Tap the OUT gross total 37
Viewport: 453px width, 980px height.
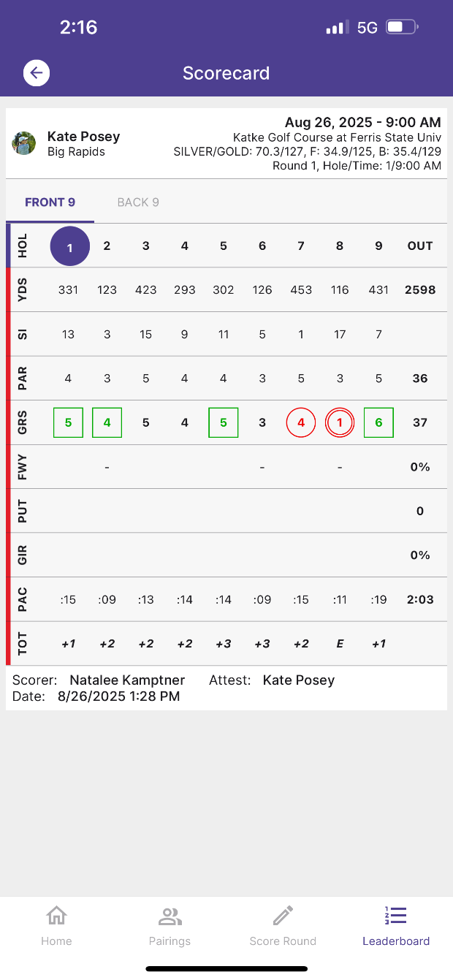coord(419,422)
